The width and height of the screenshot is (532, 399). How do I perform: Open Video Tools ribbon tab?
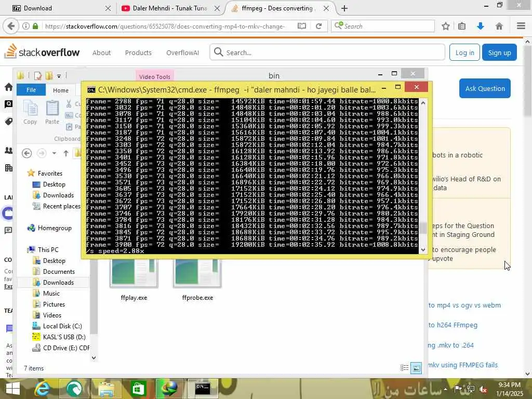point(155,77)
